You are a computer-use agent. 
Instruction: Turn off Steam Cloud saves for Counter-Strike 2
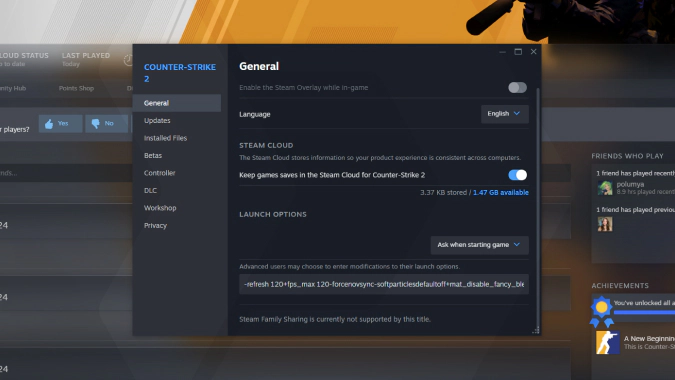(x=517, y=175)
